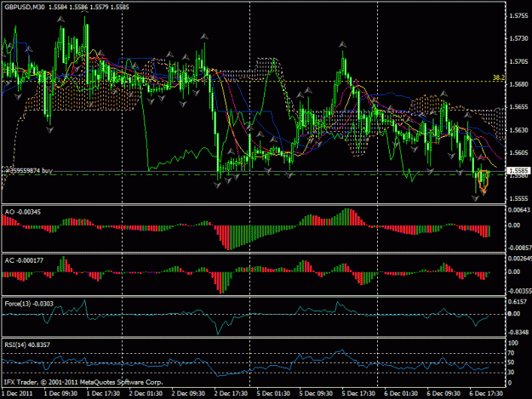This screenshot has height=399, width=532.
Task: Click the 1.5755 price scale value
Action: pyautogui.click(x=518, y=15)
